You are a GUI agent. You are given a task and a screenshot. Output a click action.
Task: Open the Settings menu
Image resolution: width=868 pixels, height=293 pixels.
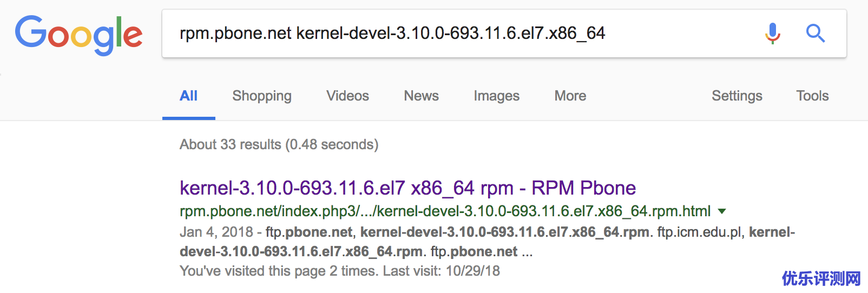pyautogui.click(x=737, y=96)
